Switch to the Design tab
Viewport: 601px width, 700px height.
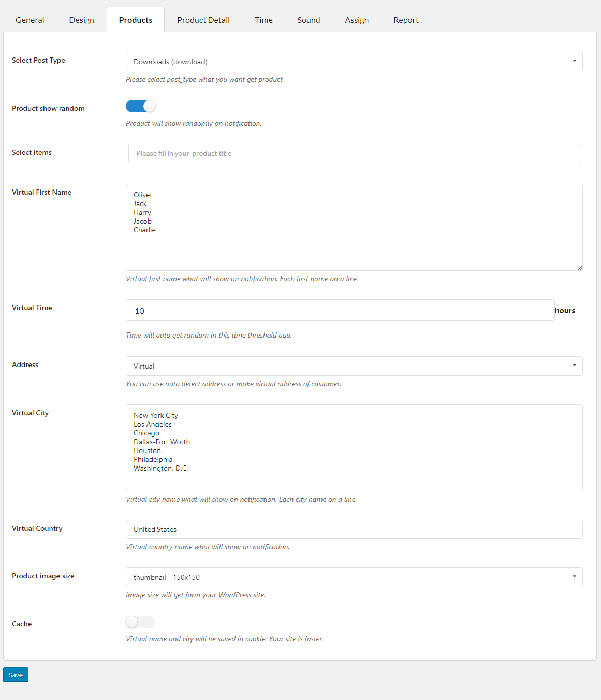click(x=82, y=20)
